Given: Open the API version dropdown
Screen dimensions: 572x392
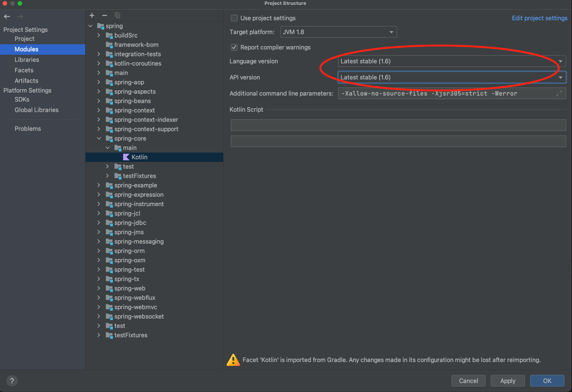Looking at the screenshot, I should (452, 77).
